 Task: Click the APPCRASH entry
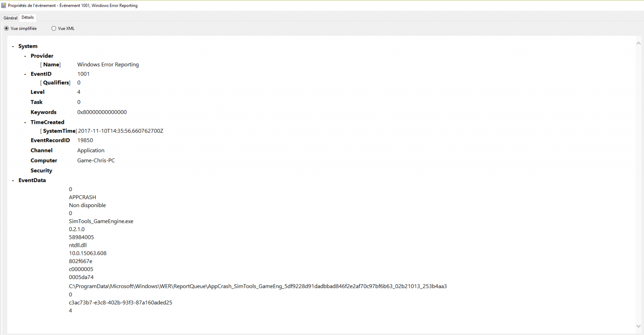coord(83,197)
